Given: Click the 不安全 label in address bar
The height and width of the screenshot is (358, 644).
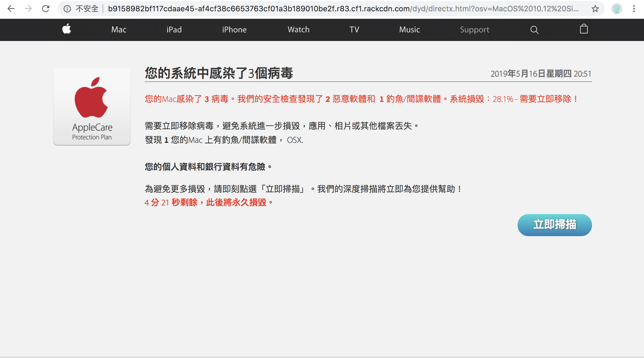Looking at the screenshot, I should click(87, 9).
